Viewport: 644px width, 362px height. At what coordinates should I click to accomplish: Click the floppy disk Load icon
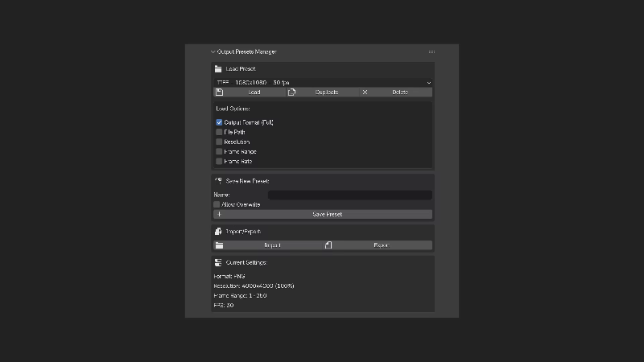(x=219, y=93)
